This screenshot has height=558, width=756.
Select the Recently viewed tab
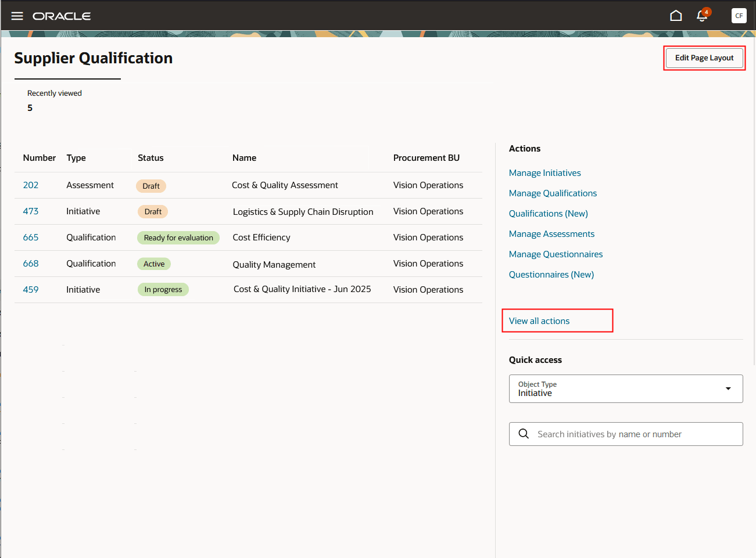coord(55,100)
